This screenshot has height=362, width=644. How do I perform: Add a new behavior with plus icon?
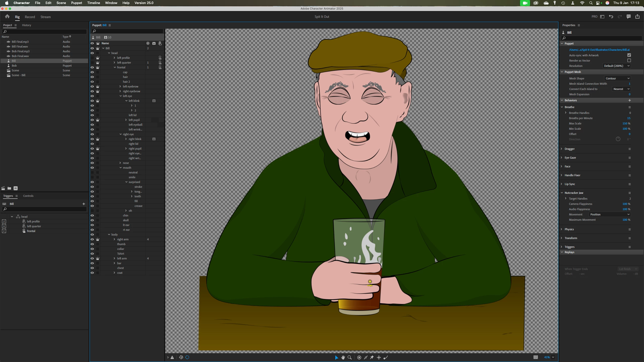click(629, 100)
